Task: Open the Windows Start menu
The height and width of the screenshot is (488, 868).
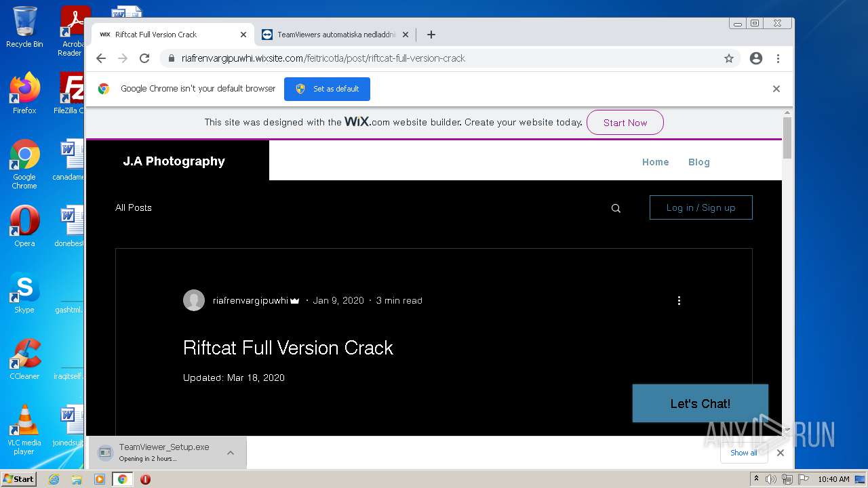Action: click(x=18, y=479)
